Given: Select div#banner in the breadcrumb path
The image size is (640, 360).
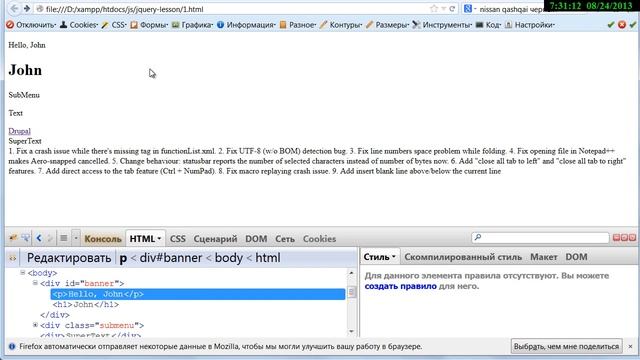Looking at the screenshot, I should (x=171, y=258).
